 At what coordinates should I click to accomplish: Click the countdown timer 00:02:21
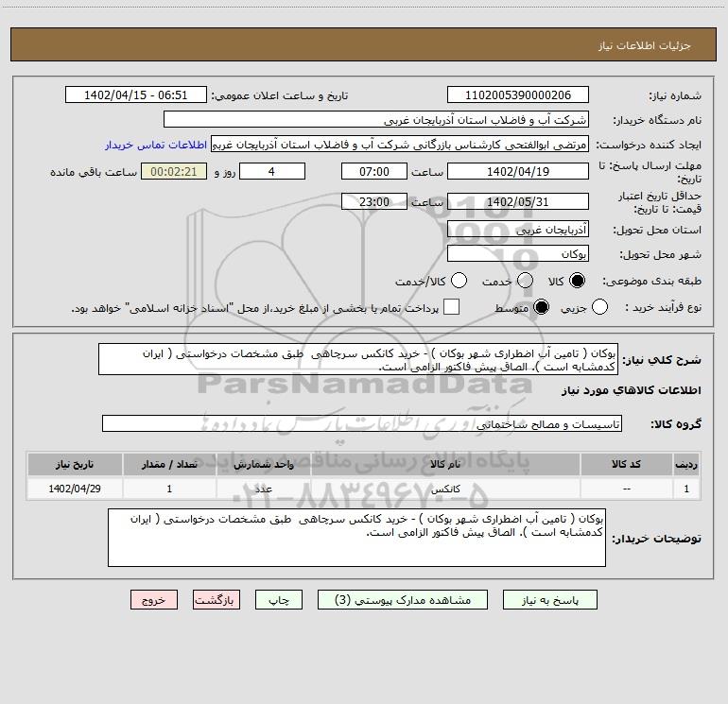tap(174, 171)
